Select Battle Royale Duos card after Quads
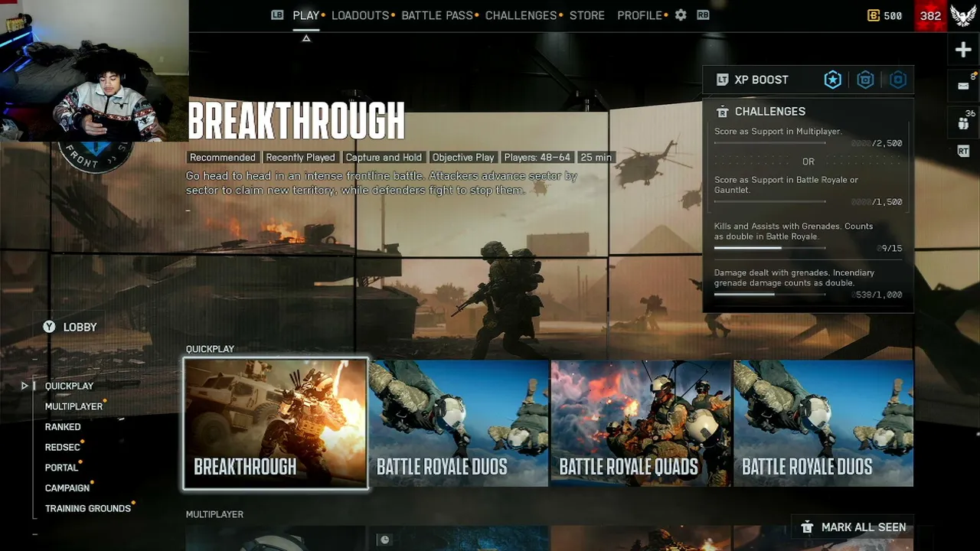Screen dimensions: 980x551 click(824, 423)
